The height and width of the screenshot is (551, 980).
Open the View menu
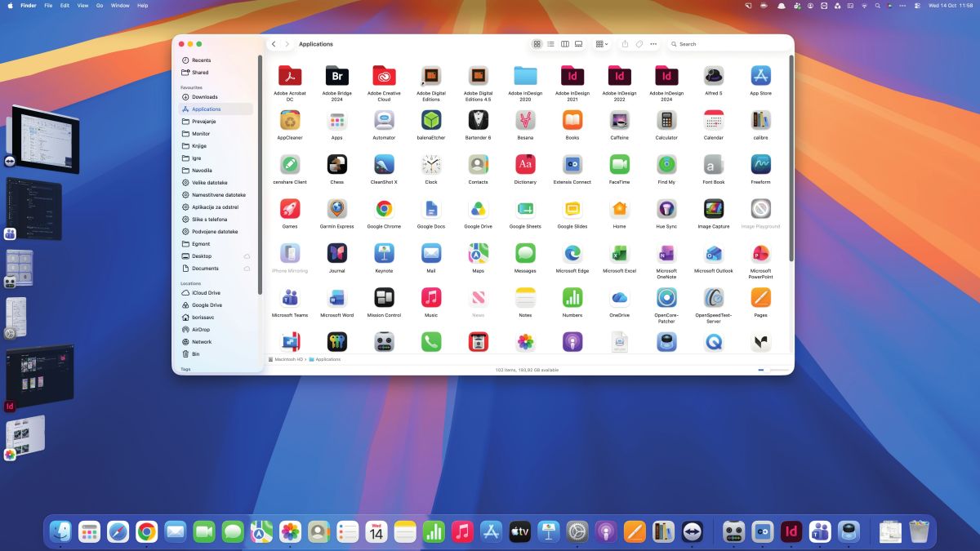coord(82,5)
